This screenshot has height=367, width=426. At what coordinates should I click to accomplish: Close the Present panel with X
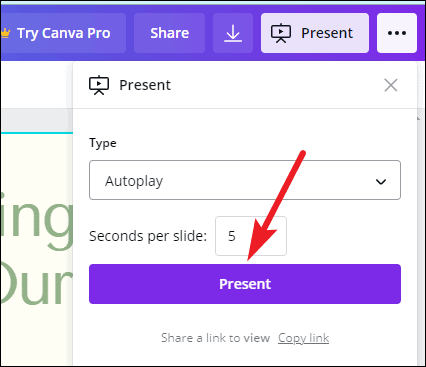391,85
